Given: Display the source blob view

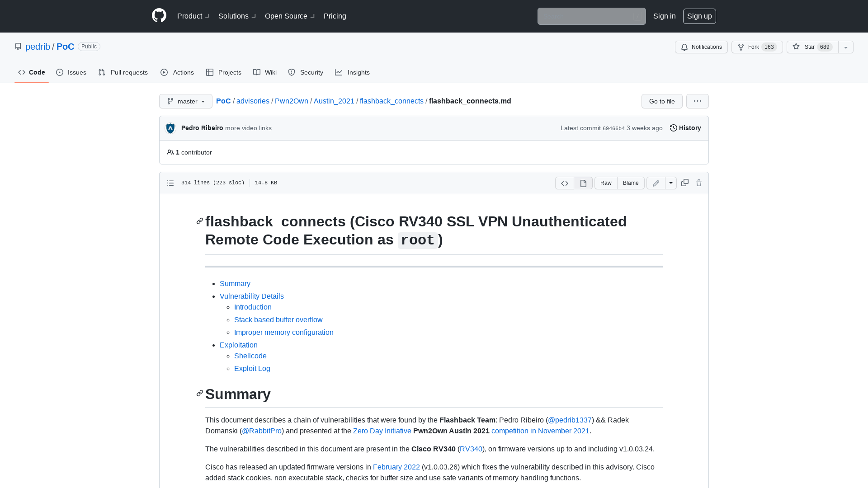Looking at the screenshot, I should 565,183.
